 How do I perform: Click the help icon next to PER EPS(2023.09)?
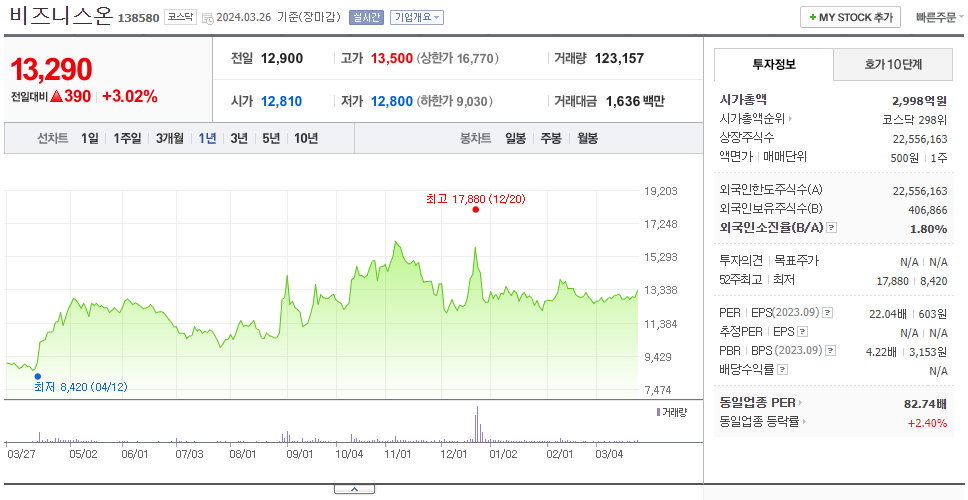(828, 313)
